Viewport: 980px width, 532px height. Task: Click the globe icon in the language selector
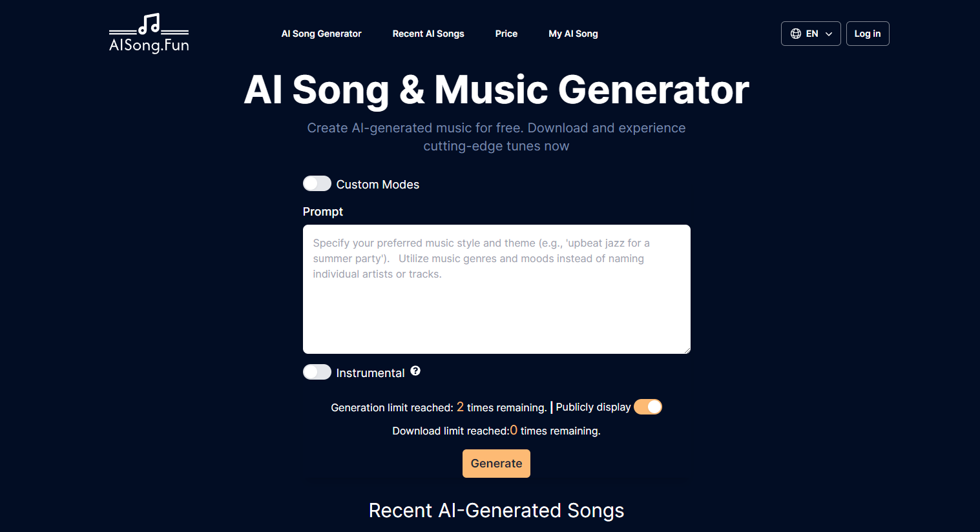point(796,33)
